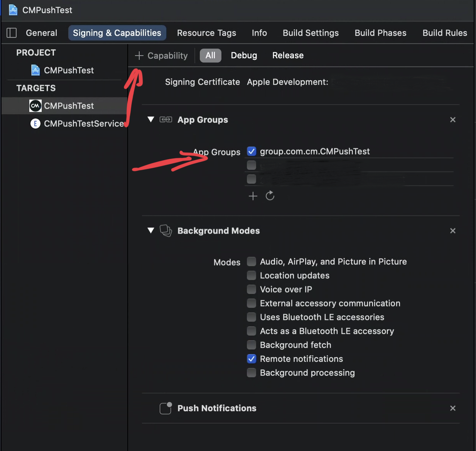This screenshot has height=451, width=476.
Task: Click the Background Modes capability icon
Action: 166,231
